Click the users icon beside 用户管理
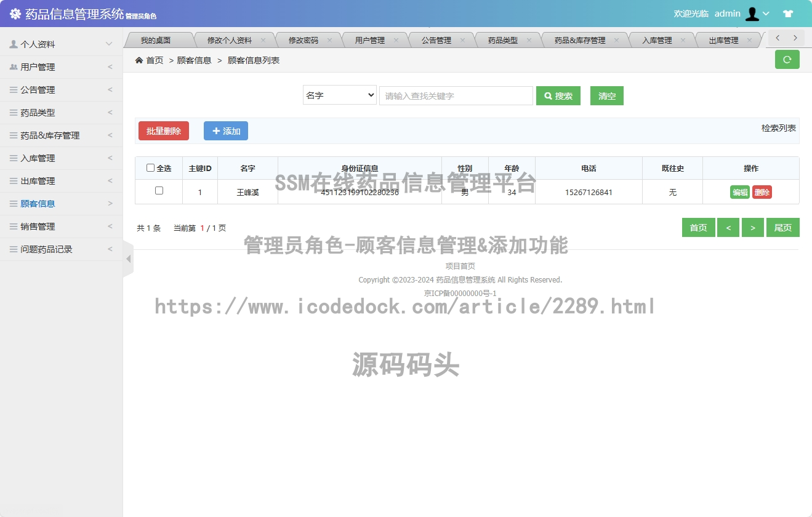 [x=14, y=67]
